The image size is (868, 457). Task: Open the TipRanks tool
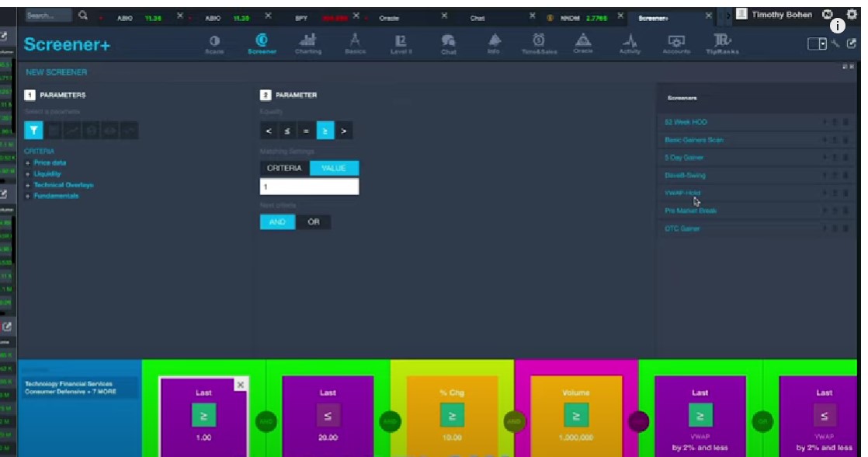(722, 44)
